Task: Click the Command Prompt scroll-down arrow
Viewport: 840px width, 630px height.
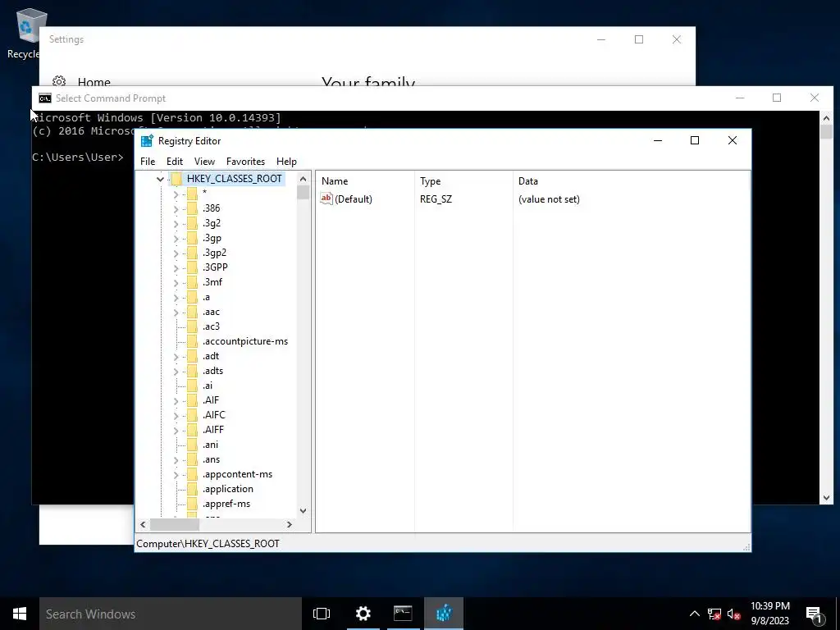Action: click(826, 498)
